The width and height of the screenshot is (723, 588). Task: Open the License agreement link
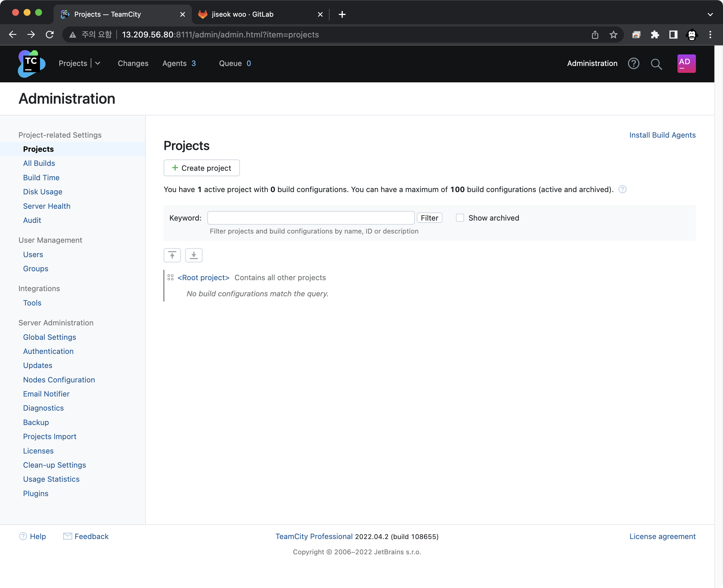pyautogui.click(x=662, y=536)
